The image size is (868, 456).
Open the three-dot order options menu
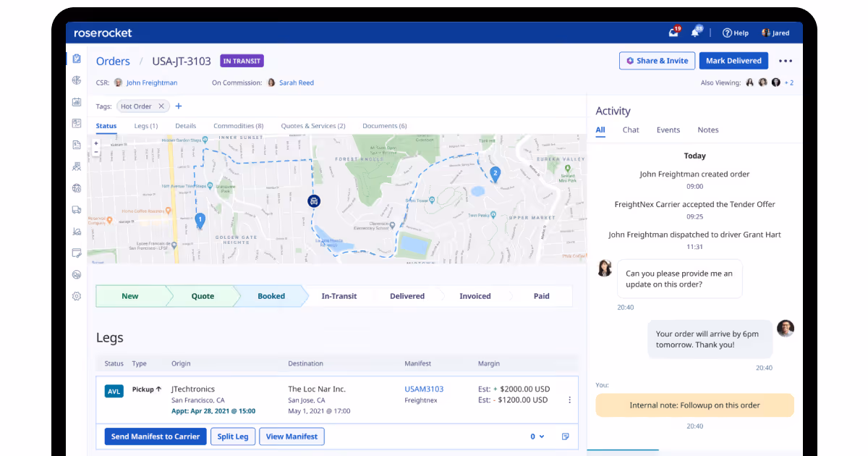786,61
